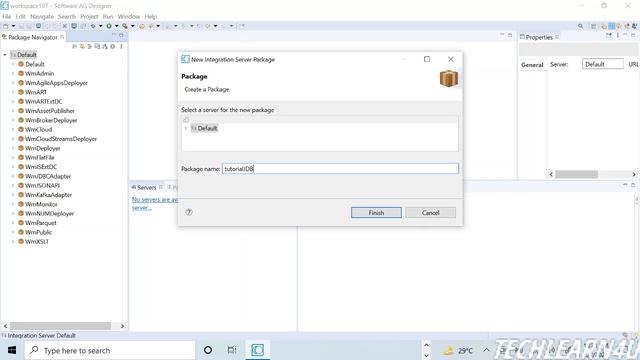Select the Properties view tab
The image size is (640, 360).
point(539,37)
